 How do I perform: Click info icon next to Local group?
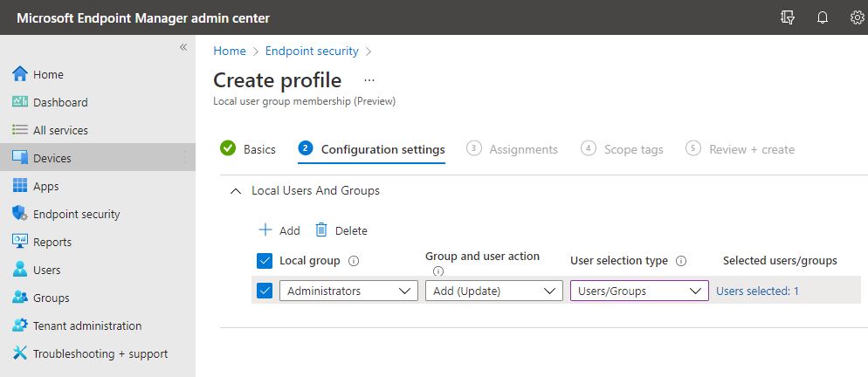[353, 261]
